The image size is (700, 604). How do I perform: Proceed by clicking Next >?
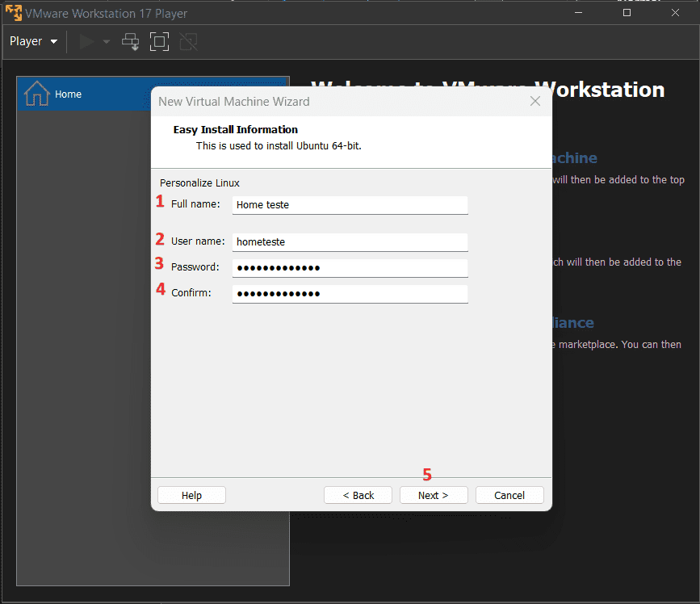point(434,495)
